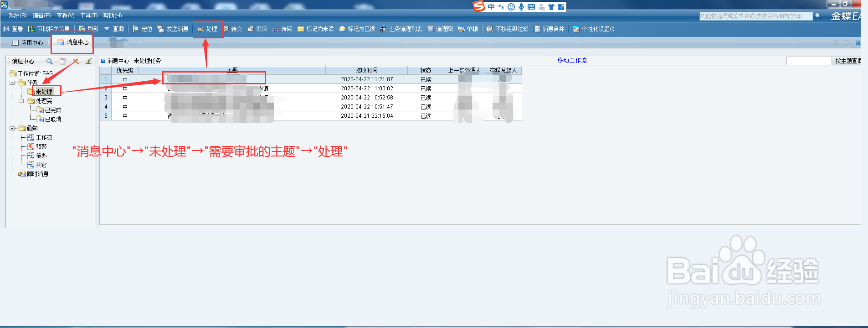This screenshot has height=328, width=868.
Task: Click the 查询 filter icon
Action: [107, 29]
